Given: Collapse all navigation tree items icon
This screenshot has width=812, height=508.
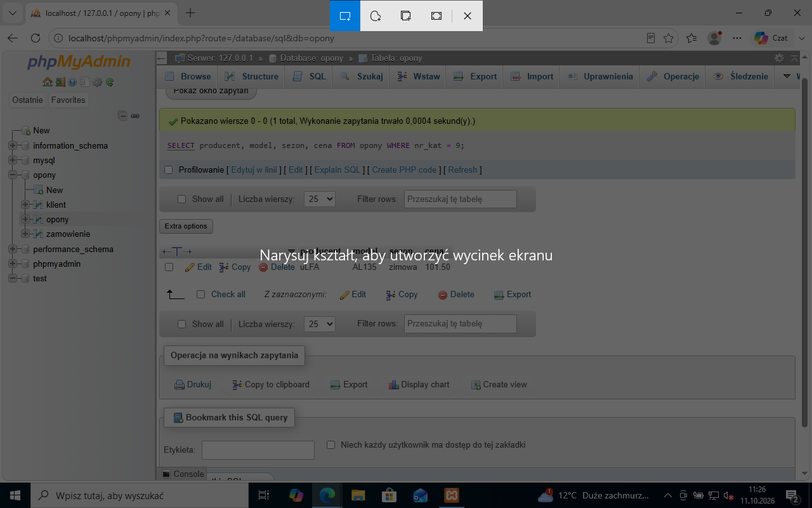Looking at the screenshot, I should tap(123, 116).
